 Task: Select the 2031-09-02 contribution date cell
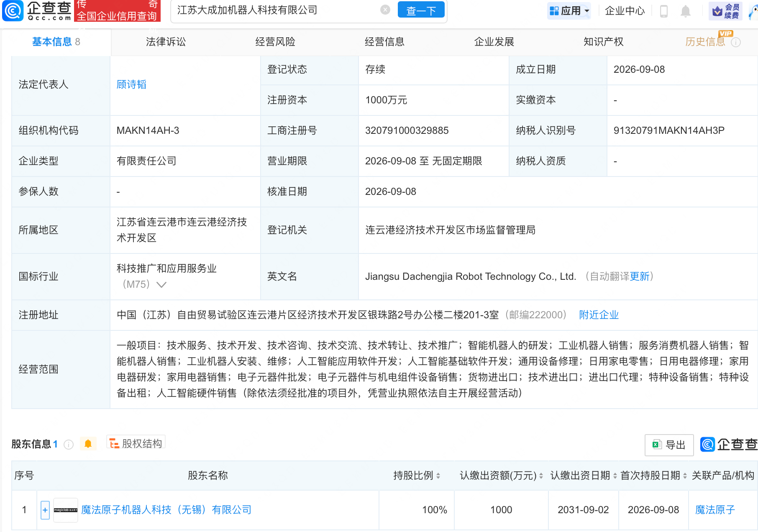583,510
